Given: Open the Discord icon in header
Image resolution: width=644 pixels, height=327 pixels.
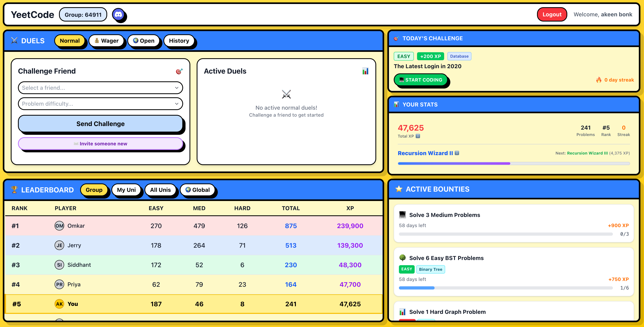Looking at the screenshot, I should (x=118, y=15).
